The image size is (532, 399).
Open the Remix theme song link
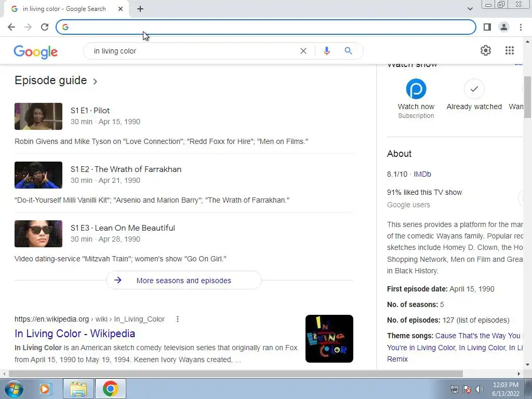click(x=397, y=359)
